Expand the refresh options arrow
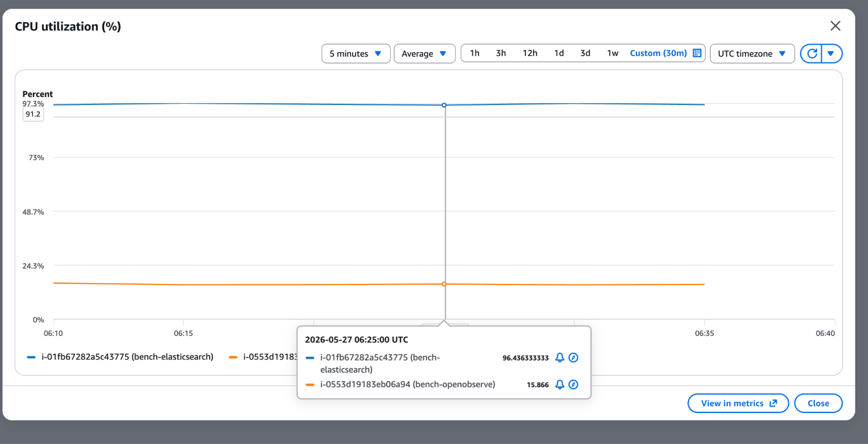Image resolution: width=868 pixels, height=444 pixels. coord(831,53)
